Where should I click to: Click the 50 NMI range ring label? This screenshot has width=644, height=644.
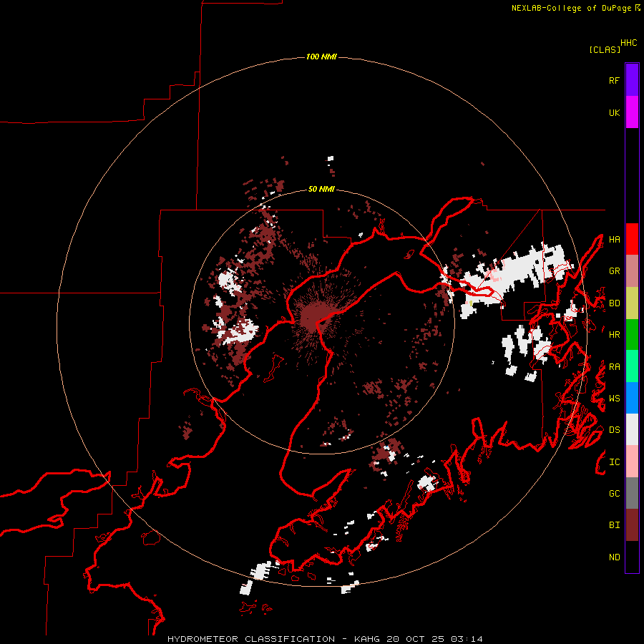pyautogui.click(x=321, y=189)
